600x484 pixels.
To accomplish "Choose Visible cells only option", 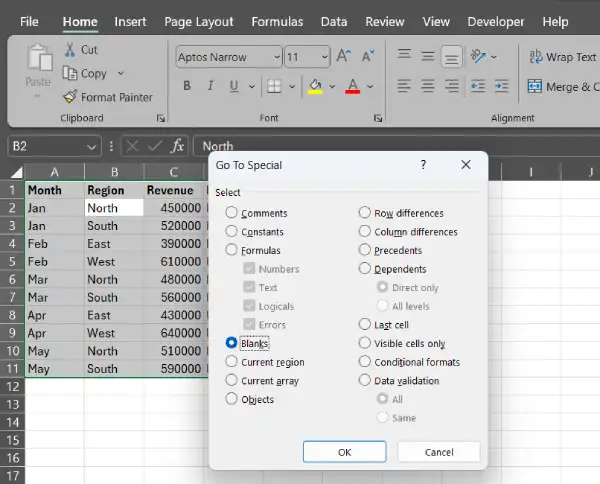I will (364, 343).
